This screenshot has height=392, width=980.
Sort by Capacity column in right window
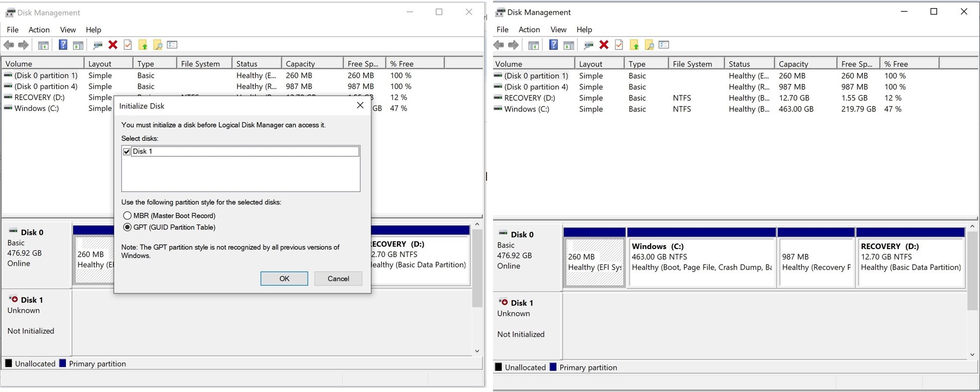[805, 64]
